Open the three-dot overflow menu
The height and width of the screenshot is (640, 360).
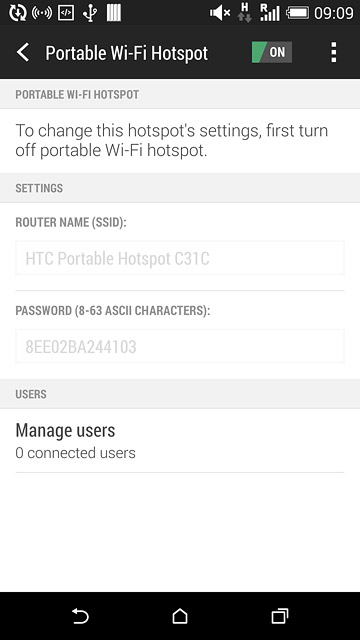tap(334, 52)
